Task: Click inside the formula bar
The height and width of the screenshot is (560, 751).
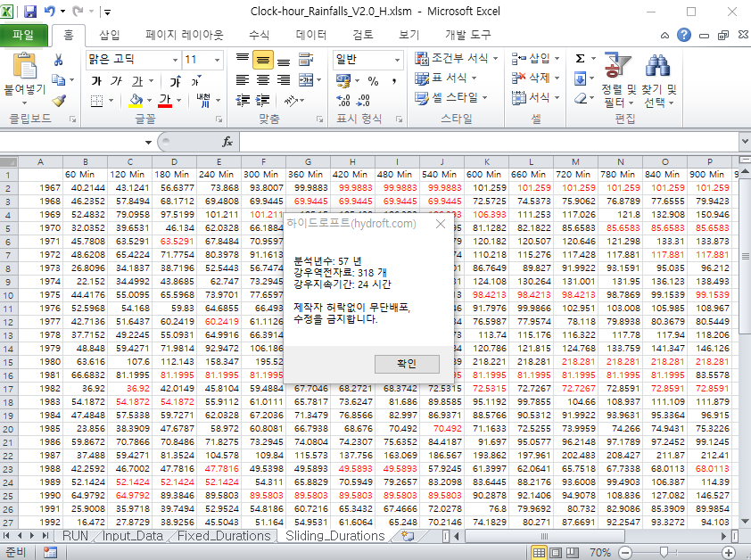Action: [x=489, y=142]
